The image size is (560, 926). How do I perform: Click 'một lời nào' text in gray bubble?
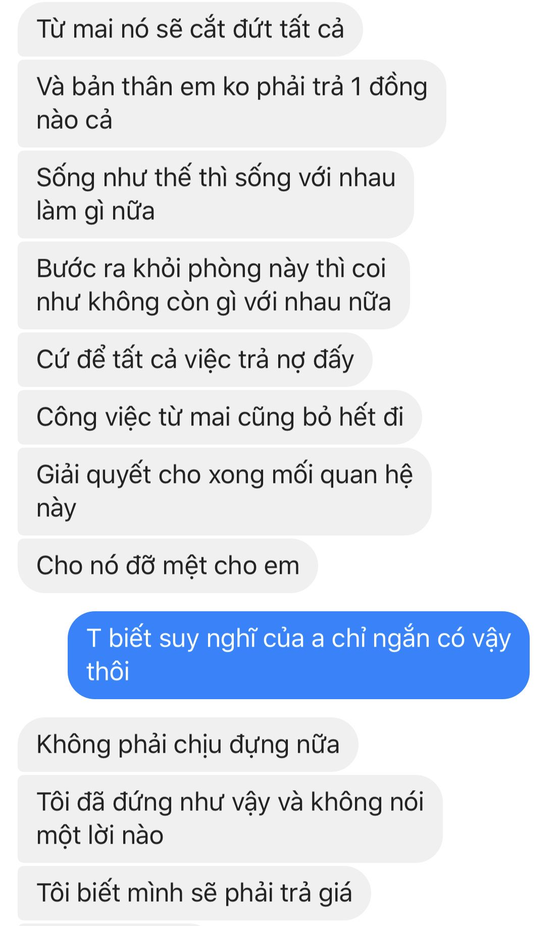pos(100,836)
